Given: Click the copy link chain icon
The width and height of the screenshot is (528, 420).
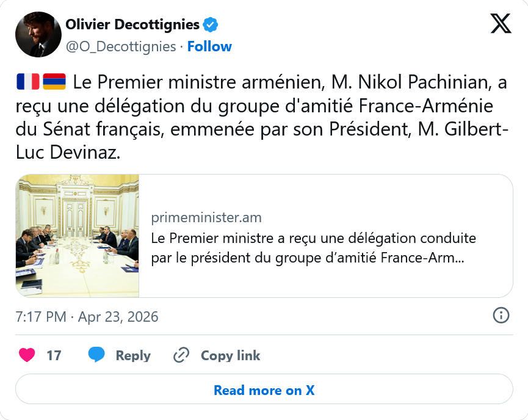Looking at the screenshot, I should [181, 355].
